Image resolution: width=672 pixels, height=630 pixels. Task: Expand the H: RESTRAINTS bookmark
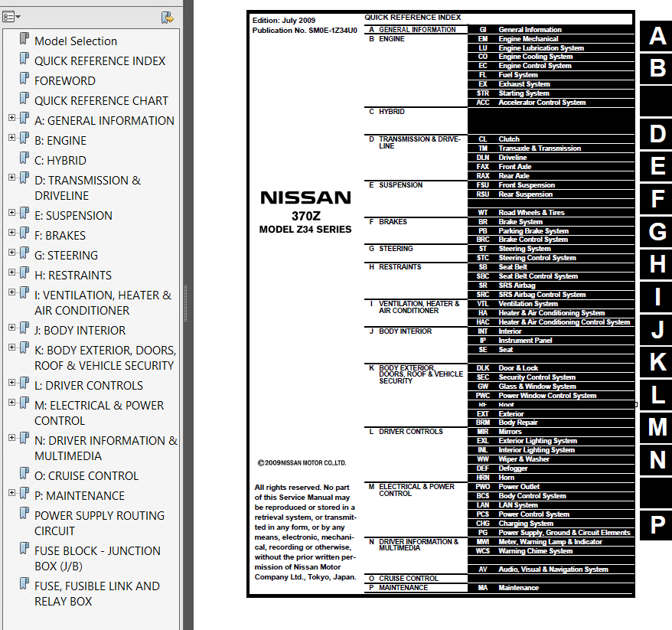(12, 273)
